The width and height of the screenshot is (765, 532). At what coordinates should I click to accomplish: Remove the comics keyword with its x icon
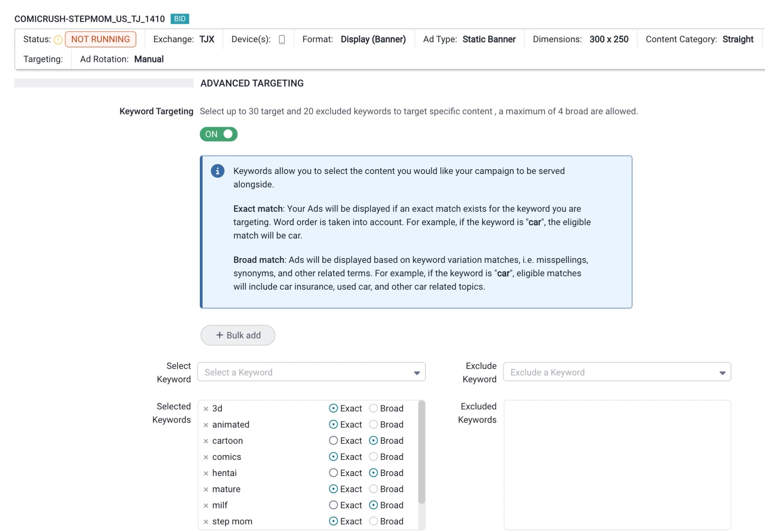pos(206,457)
